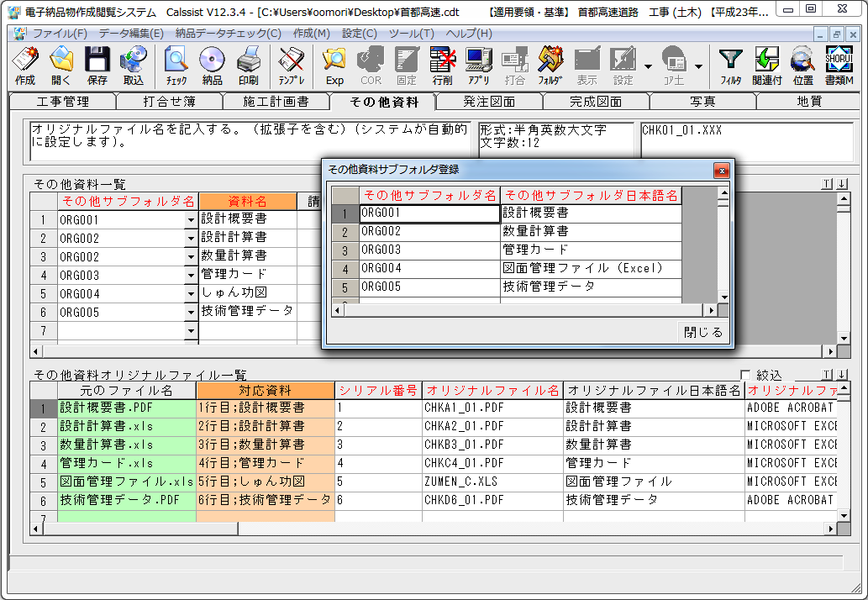This screenshot has width=868, height=600.
Task: Switch to the 完成図面 tab
Action: (596, 102)
